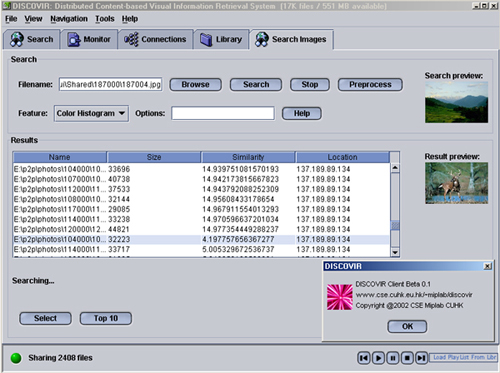Switch to the Library tab
Screen dimensions: 500x373
[x=221, y=39]
